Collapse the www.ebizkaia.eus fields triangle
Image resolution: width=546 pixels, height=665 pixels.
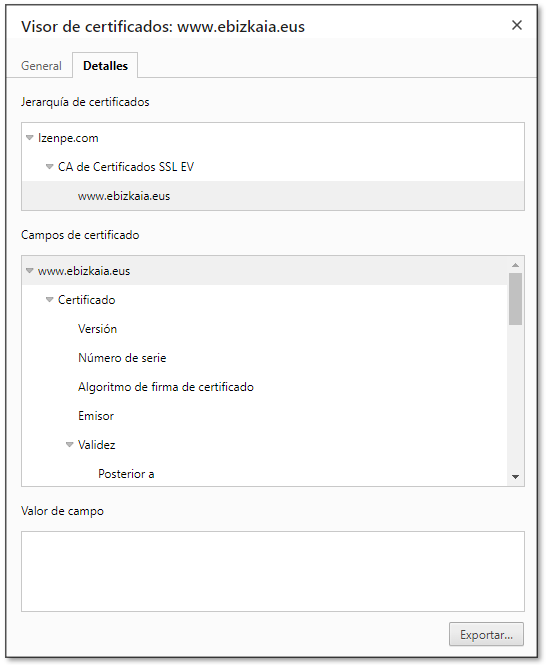click(x=29, y=271)
